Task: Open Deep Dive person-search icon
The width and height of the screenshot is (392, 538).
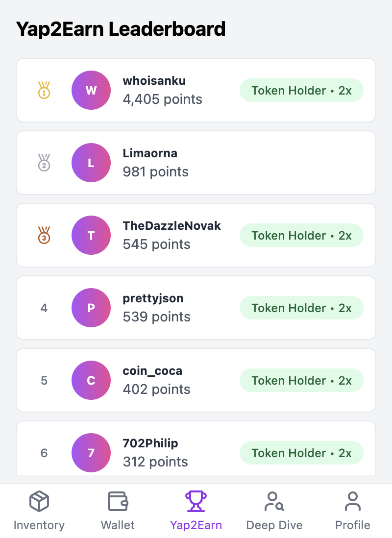Action: pyautogui.click(x=274, y=502)
